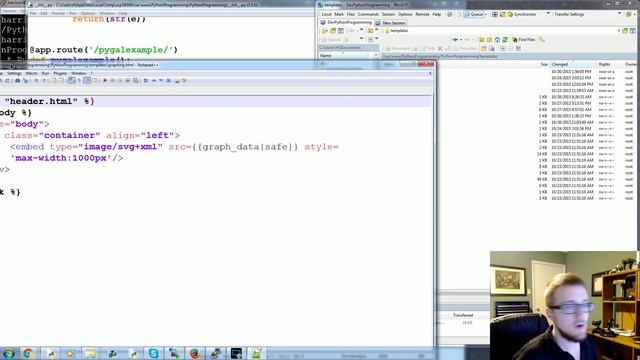Open the Mark menu in WinSCP

(x=339, y=14)
